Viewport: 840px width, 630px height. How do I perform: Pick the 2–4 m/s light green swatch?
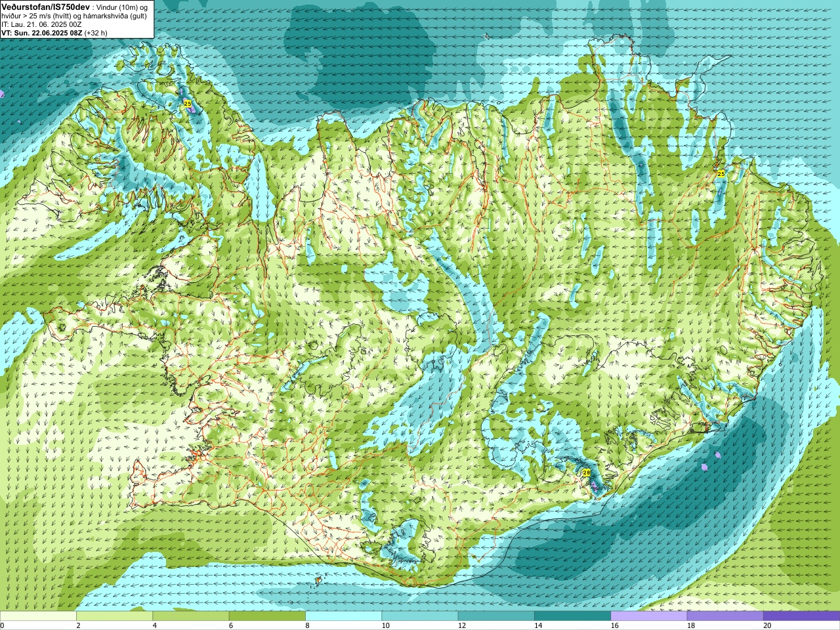114,616
